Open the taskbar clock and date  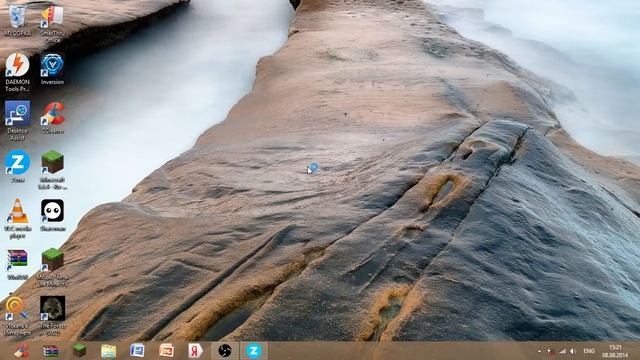pyautogui.click(x=615, y=351)
